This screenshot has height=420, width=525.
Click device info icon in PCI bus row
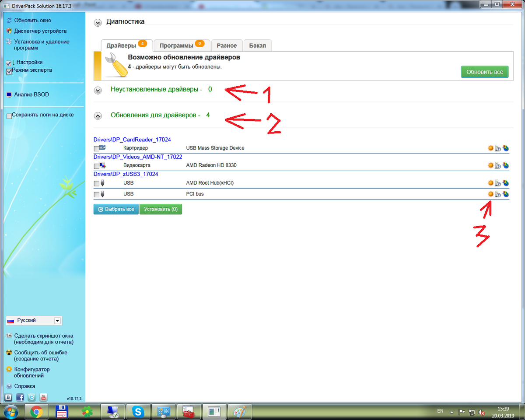[498, 194]
